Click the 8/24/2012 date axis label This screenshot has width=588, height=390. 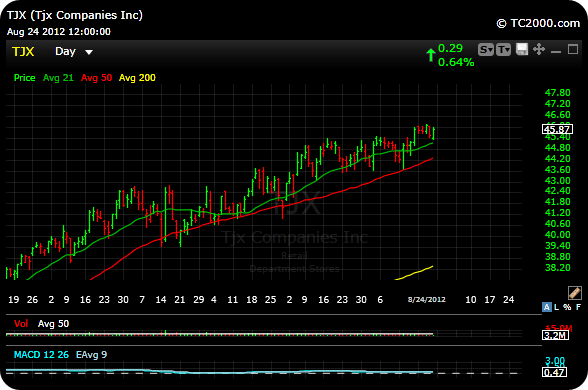[427, 300]
